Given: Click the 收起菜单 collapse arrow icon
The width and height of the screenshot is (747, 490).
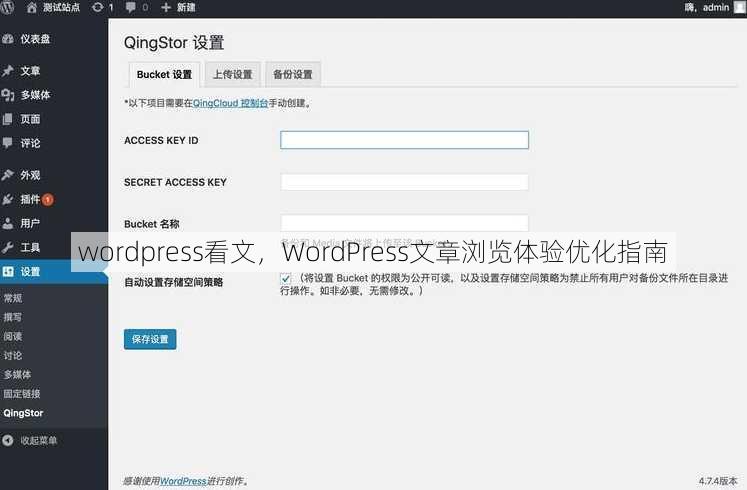Looking at the screenshot, I should tap(8, 440).
